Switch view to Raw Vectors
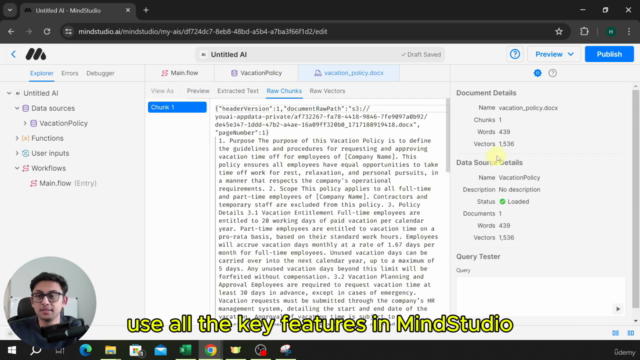Image resolution: width=640 pixels, height=360 pixels. 327,91
